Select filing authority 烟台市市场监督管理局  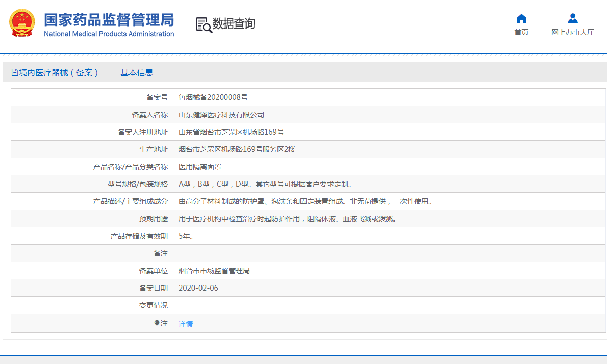[214, 271]
